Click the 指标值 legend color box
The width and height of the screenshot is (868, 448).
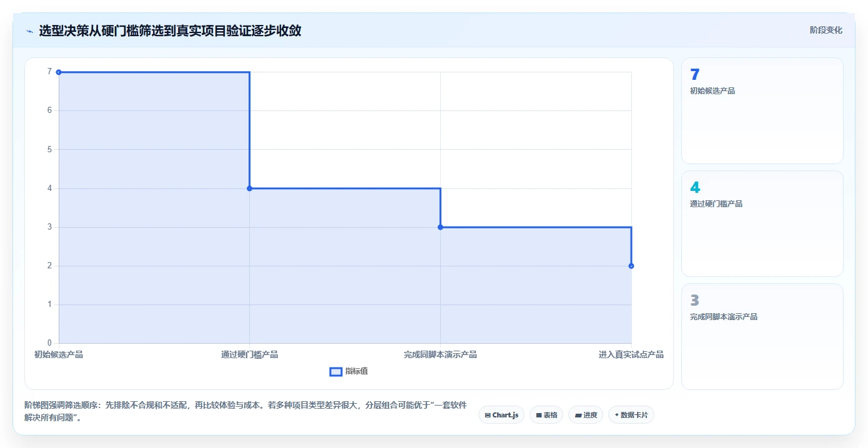[x=335, y=372]
